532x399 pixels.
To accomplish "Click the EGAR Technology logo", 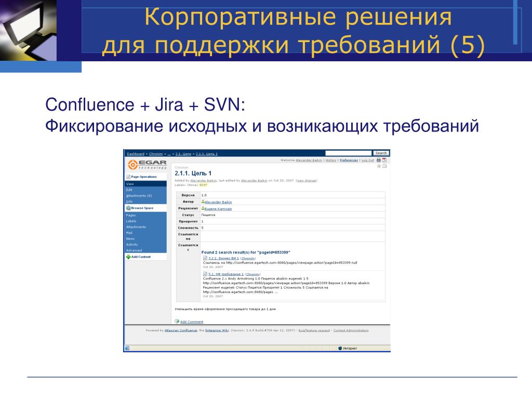I will 147,165.
